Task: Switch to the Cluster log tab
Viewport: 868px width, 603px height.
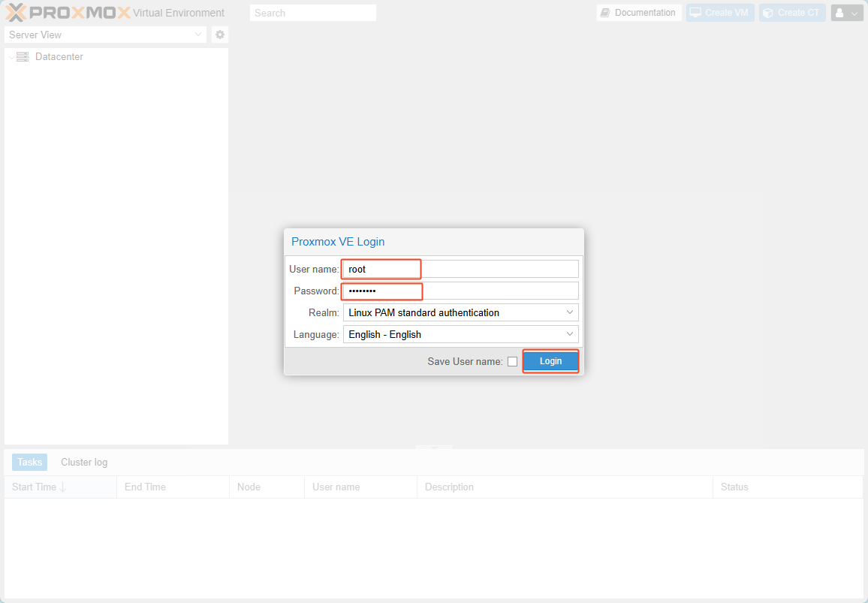Action: (x=84, y=463)
